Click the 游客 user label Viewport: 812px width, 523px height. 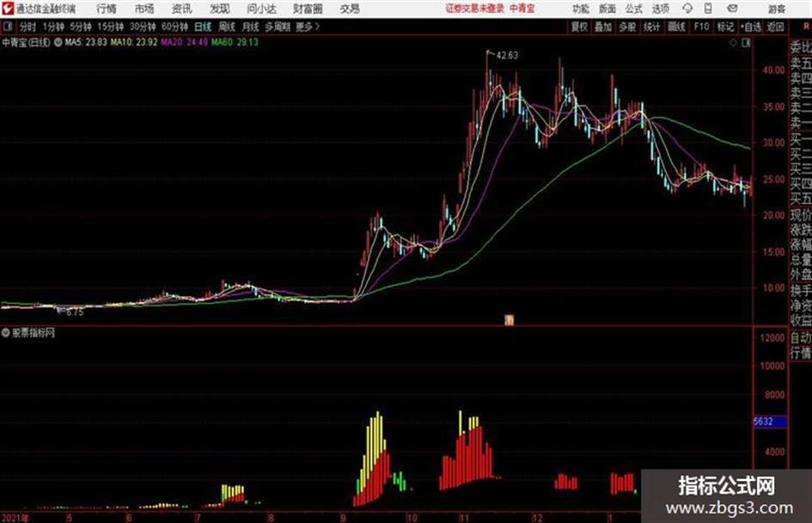(x=777, y=9)
